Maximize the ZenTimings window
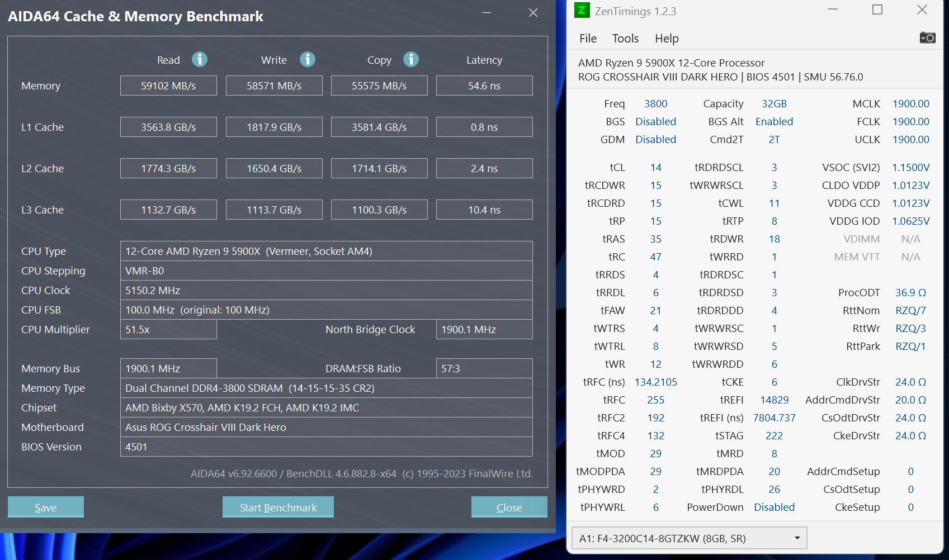The image size is (949, 560). pyautogui.click(x=877, y=10)
